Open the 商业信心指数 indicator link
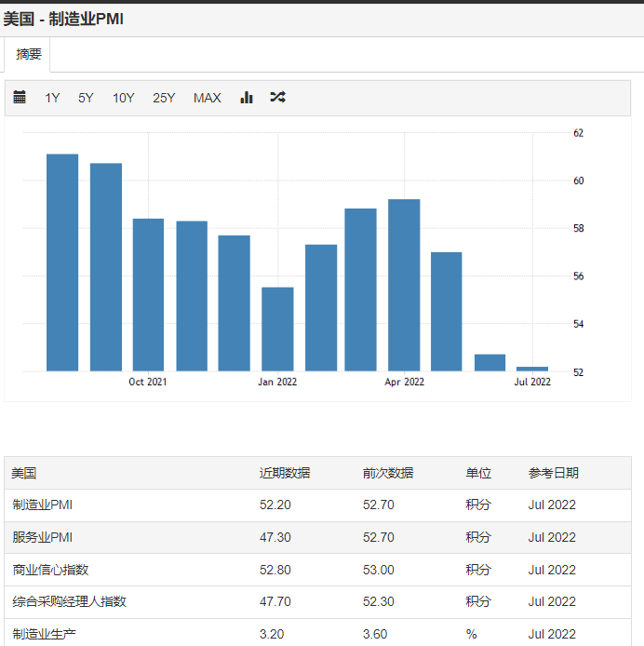The width and height of the screenshot is (644, 646). point(50,570)
